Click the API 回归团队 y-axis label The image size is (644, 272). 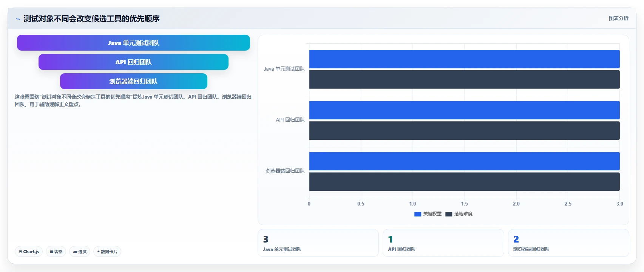coord(290,120)
